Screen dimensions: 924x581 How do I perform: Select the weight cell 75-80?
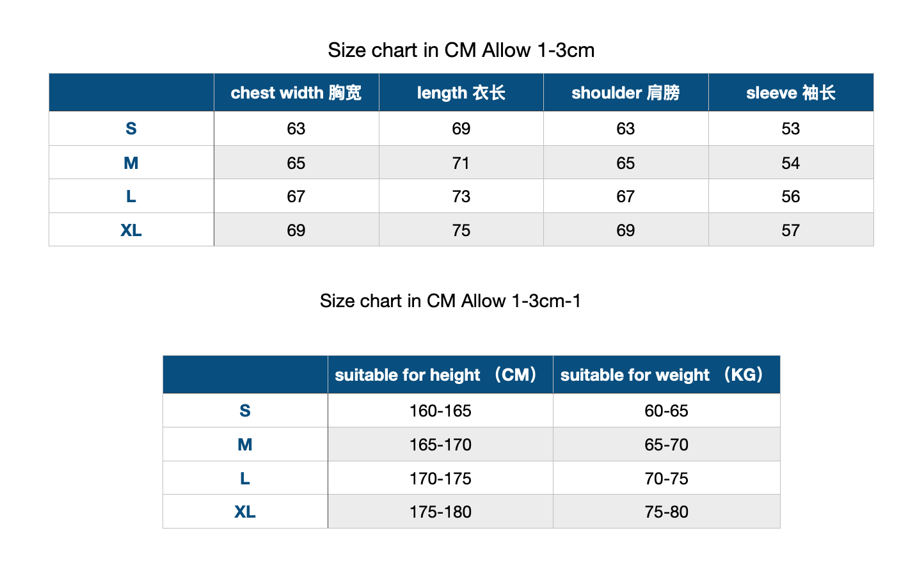click(667, 512)
